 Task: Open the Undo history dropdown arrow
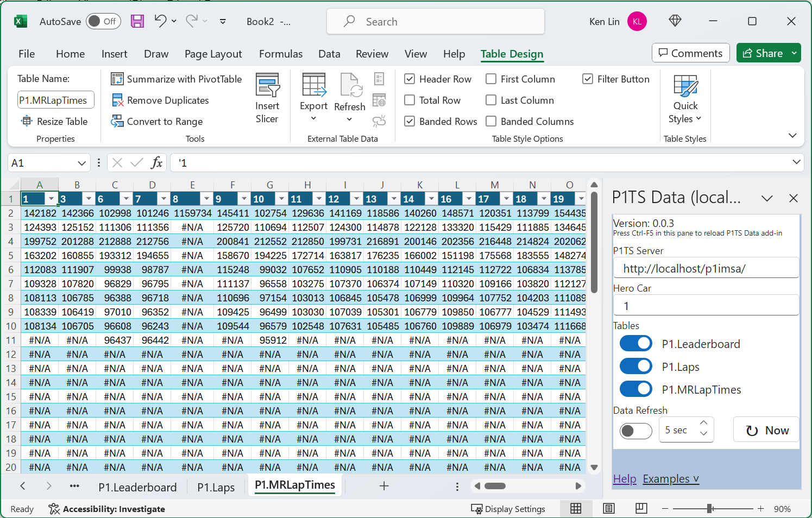pyautogui.click(x=174, y=21)
